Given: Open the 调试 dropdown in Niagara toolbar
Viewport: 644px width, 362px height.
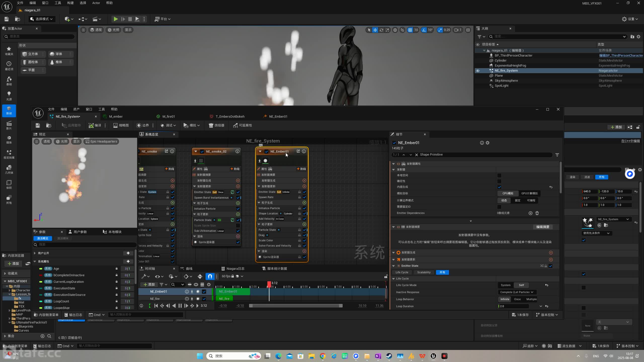Looking at the screenshot, I should (x=168, y=125).
